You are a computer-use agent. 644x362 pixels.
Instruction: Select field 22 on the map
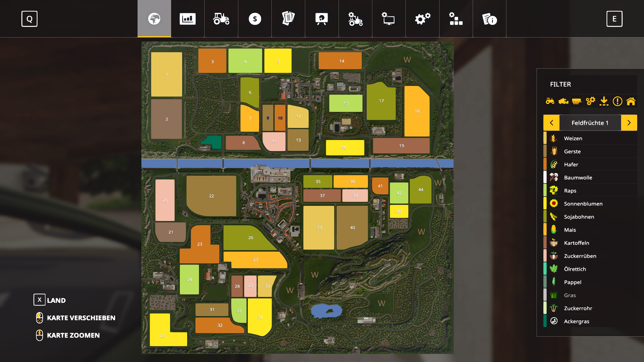tap(211, 196)
